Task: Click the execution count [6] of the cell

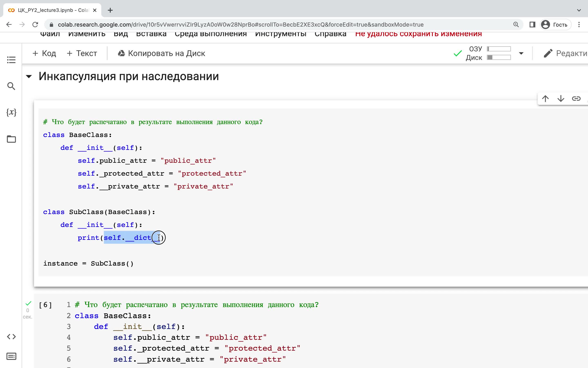Action: 46,305
